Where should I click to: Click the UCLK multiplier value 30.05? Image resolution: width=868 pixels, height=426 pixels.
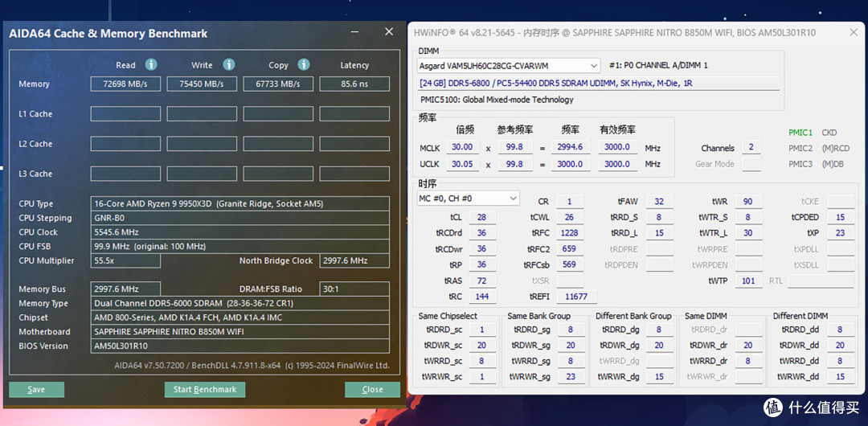tap(462, 164)
